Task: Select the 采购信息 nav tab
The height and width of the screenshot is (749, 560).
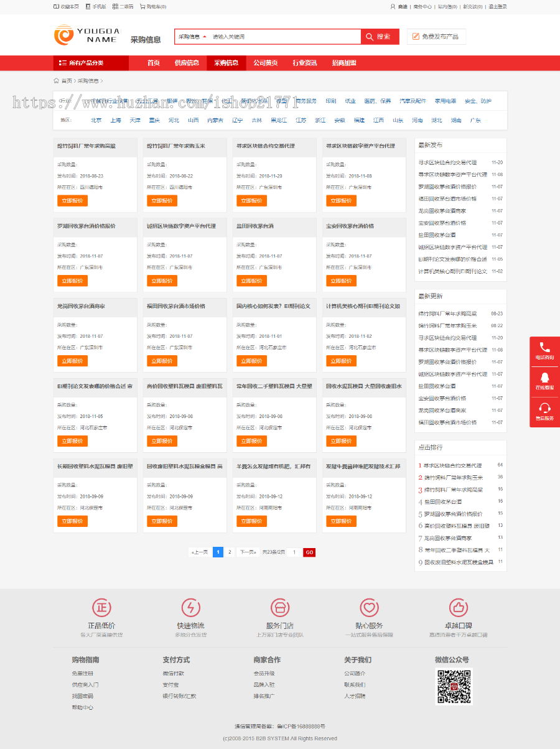Action: coord(226,63)
